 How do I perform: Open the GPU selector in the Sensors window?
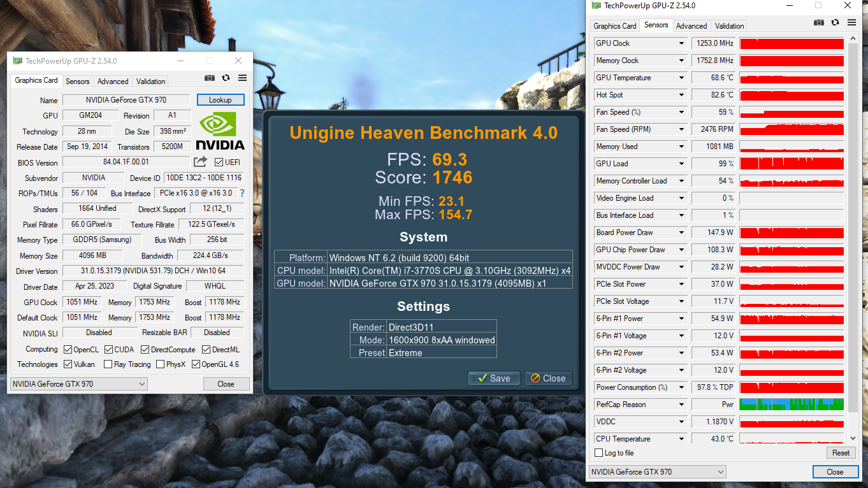[x=658, y=472]
